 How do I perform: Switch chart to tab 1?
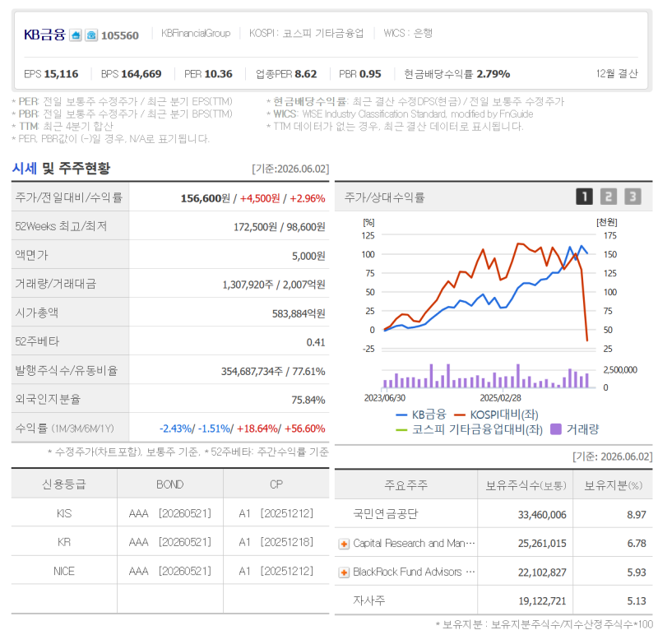pyautogui.click(x=584, y=197)
